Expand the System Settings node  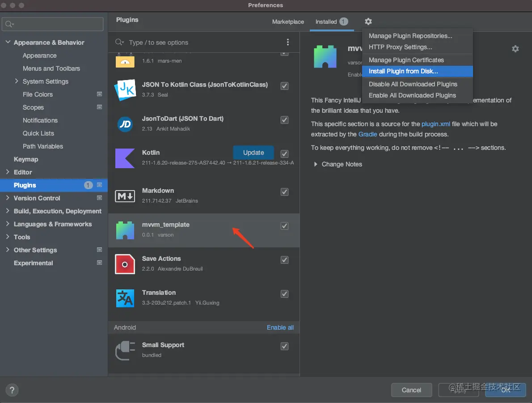tap(16, 81)
